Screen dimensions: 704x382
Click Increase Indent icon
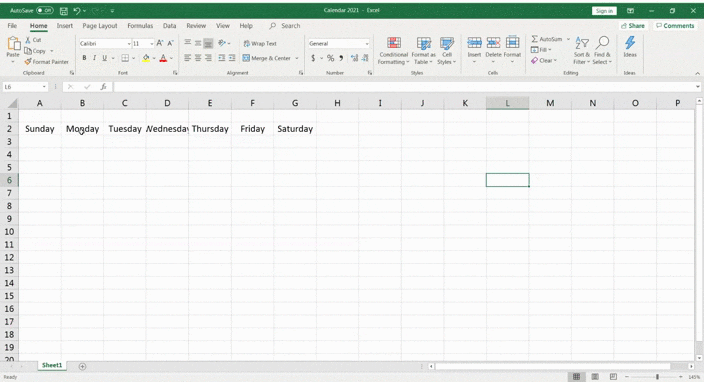(x=232, y=58)
